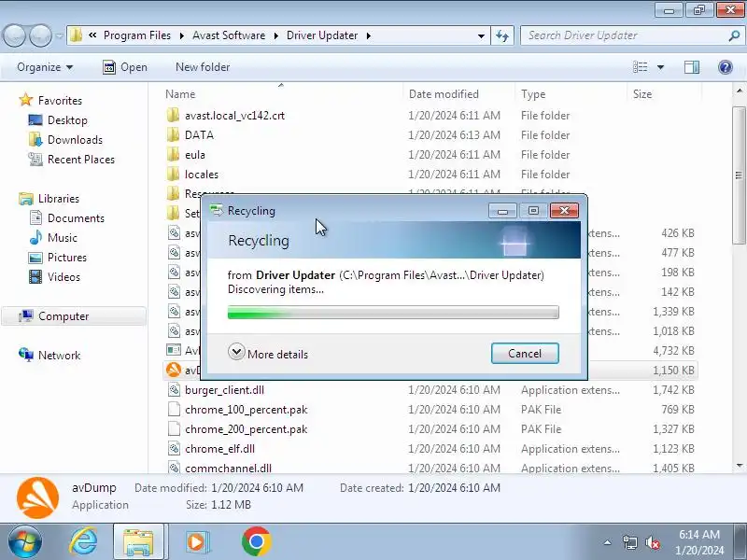Open Documents library
Image resolution: width=747 pixels, height=560 pixels.
click(76, 217)
